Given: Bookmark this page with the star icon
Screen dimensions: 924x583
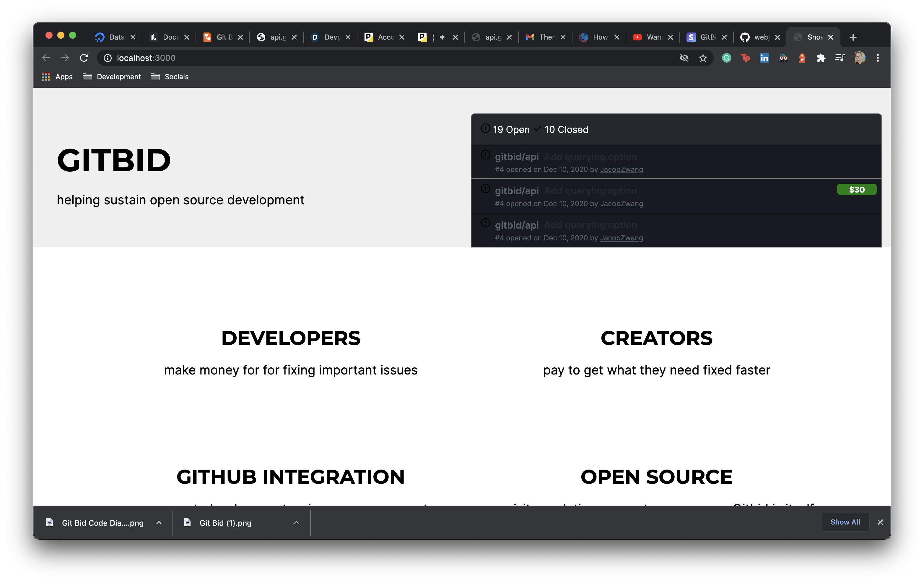Looking at the screenshot, I should click(702, 58).
